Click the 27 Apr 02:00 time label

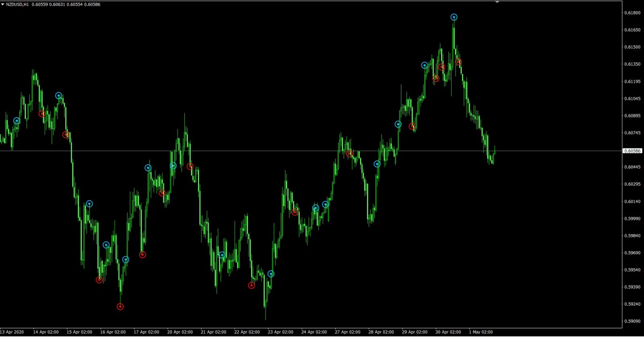(348, 332)
